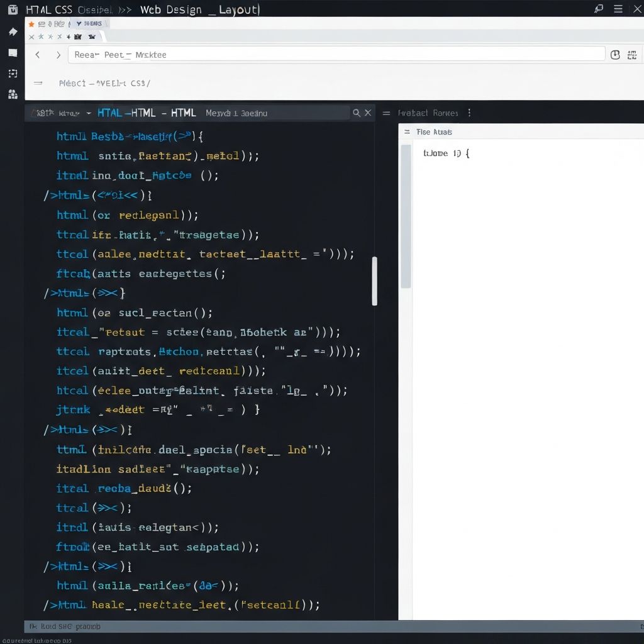Viewport: 644px width, 644px height.
Task: Click the back navigation arrow
Action: tap(38, 55)
